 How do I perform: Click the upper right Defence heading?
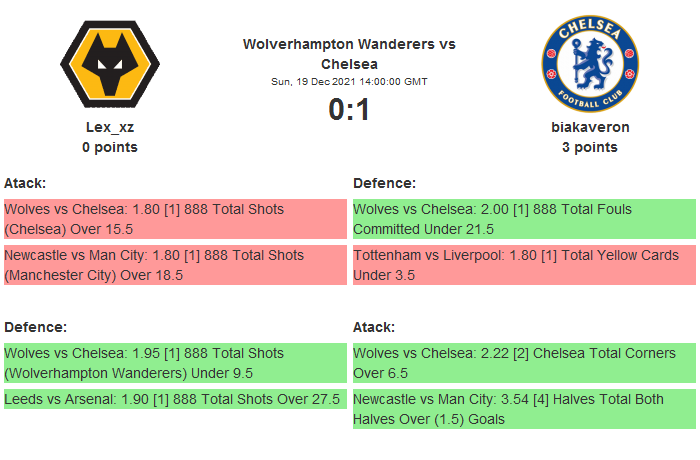click(384, 183)
